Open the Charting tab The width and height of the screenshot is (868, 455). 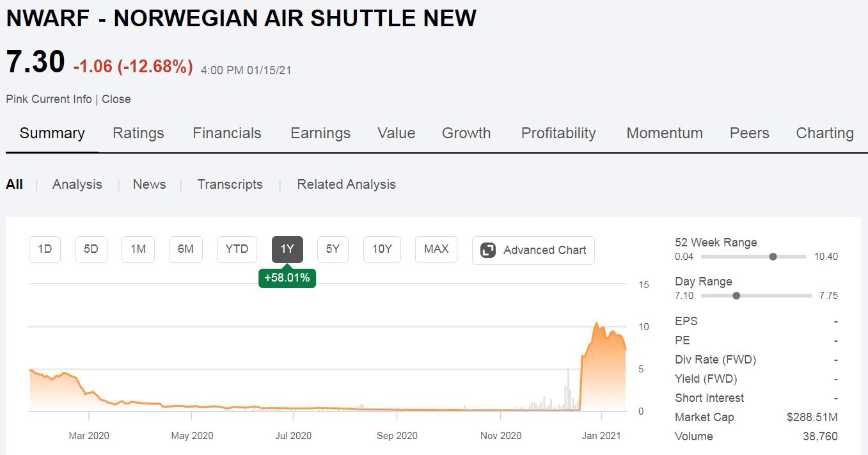(x=825, y=133)
